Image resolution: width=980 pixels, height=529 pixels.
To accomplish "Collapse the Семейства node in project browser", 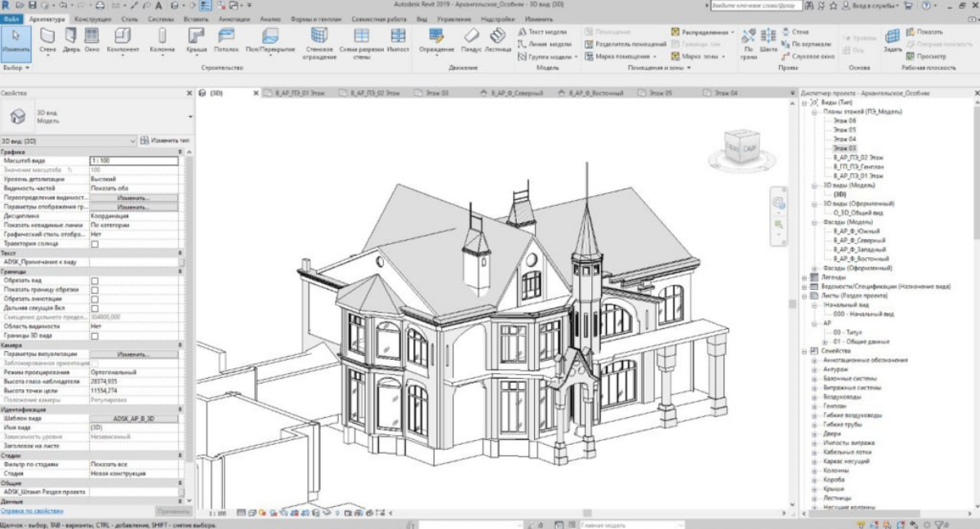I will click(x=805, y=351).
